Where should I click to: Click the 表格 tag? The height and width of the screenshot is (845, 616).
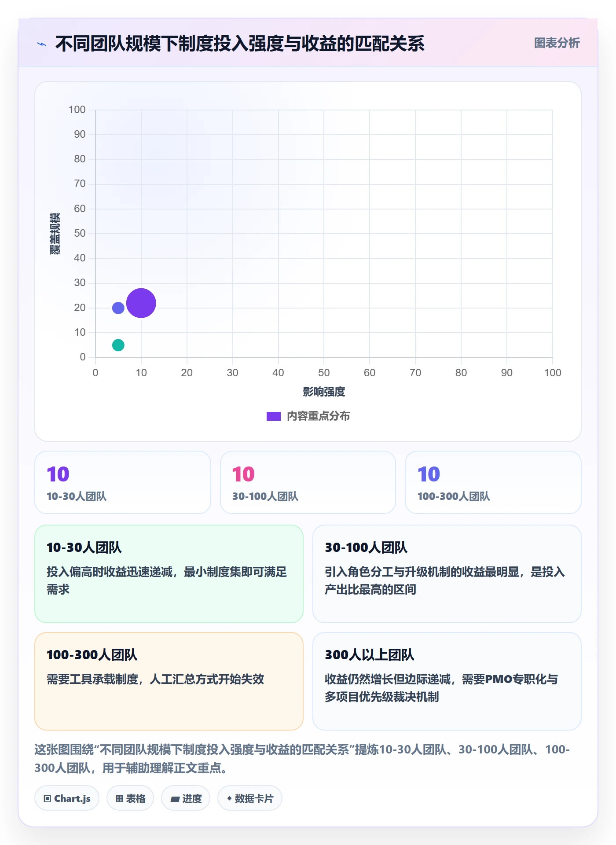(130, 798)
